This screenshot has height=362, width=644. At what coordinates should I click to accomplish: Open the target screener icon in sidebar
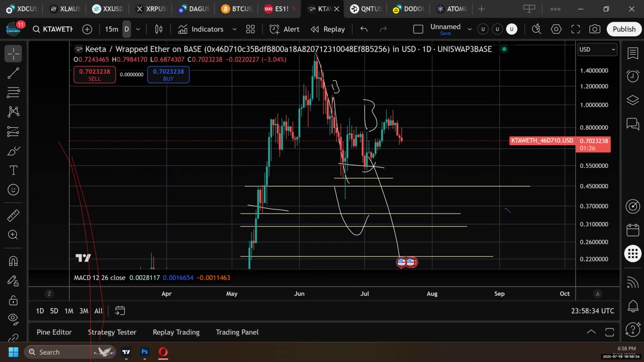632,206
